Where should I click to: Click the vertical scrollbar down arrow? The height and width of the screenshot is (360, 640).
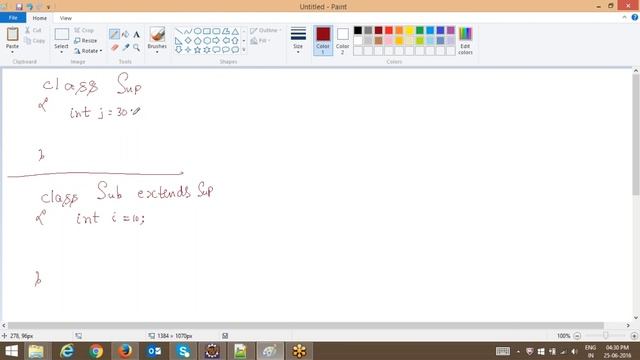point(636,318)
